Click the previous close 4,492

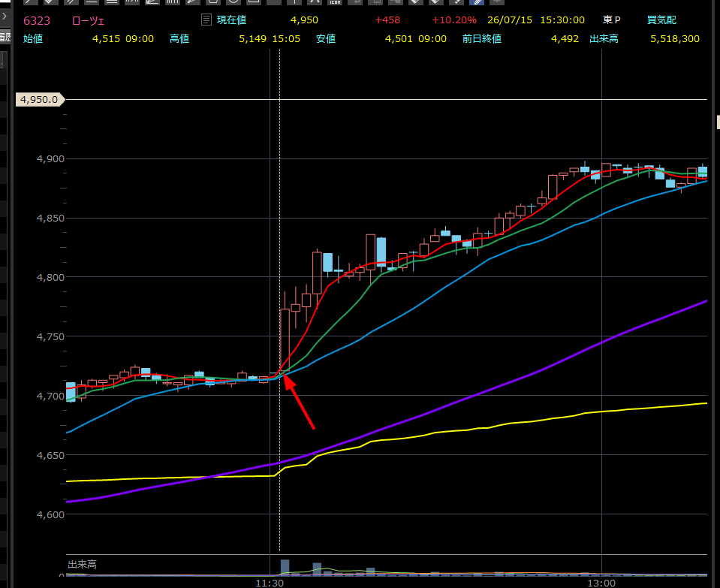click(x=565, y=38)
